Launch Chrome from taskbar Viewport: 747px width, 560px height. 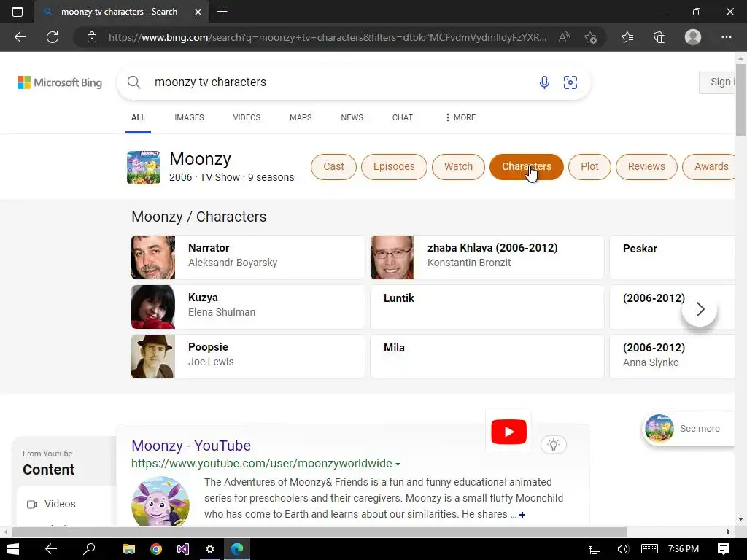point(156,549)
